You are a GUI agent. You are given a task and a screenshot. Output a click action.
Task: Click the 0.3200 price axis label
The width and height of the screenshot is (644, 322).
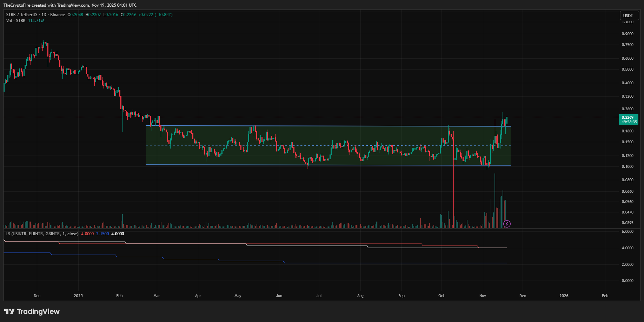628,96
